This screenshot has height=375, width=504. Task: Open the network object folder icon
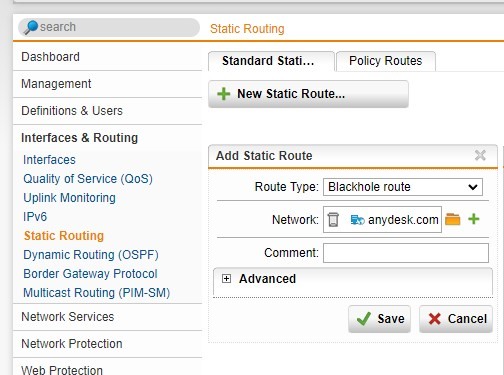coord(453,219)
